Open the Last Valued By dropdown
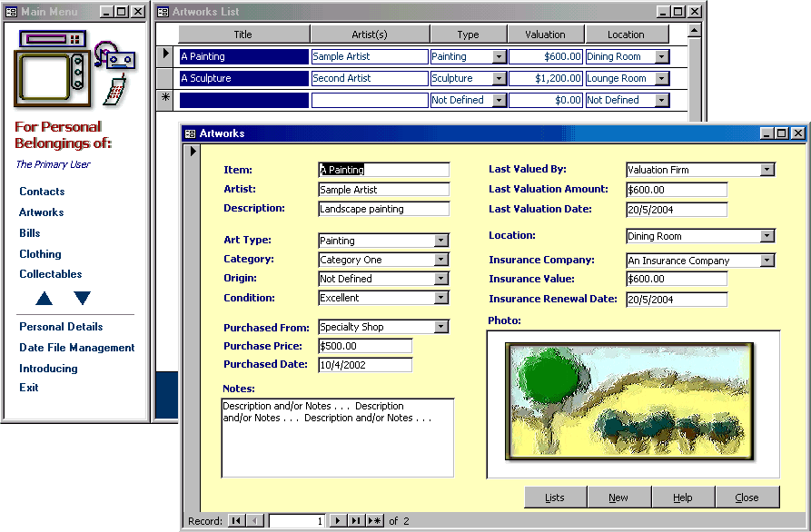Viewport: 811px width, 532px height. pyautogui.click(x=767, y=170)
